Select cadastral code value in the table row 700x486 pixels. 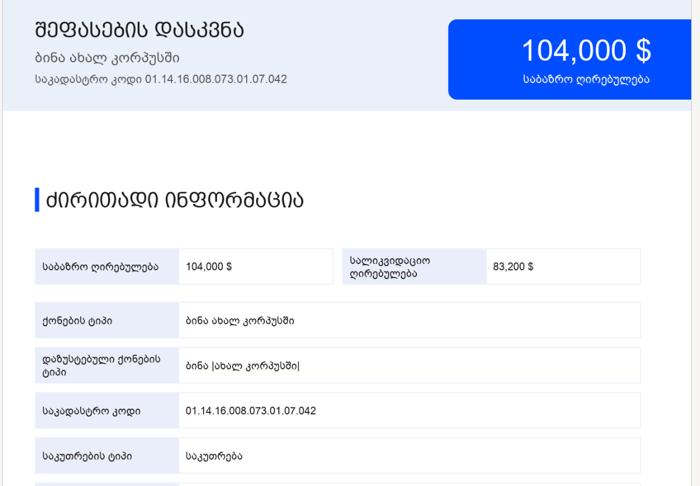tap(251, 411)
